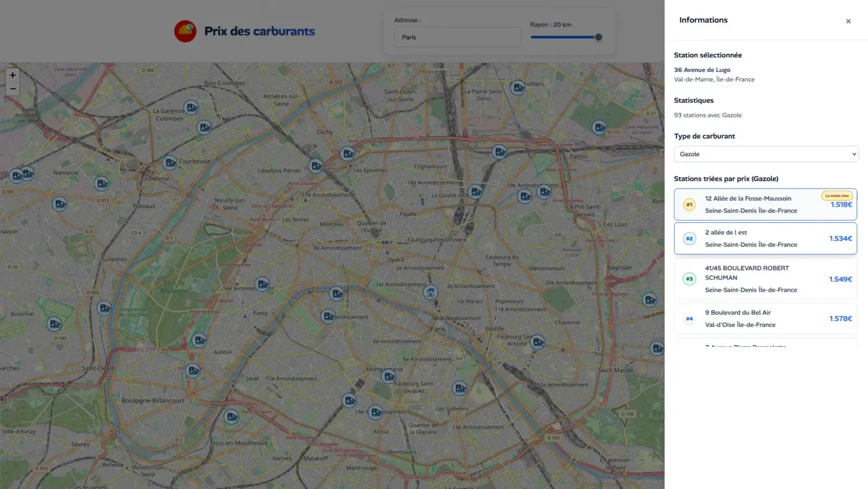Click station marker right of Buzenval
The height and width of the screenshot is (489, 868).
(x=55, y=324)
